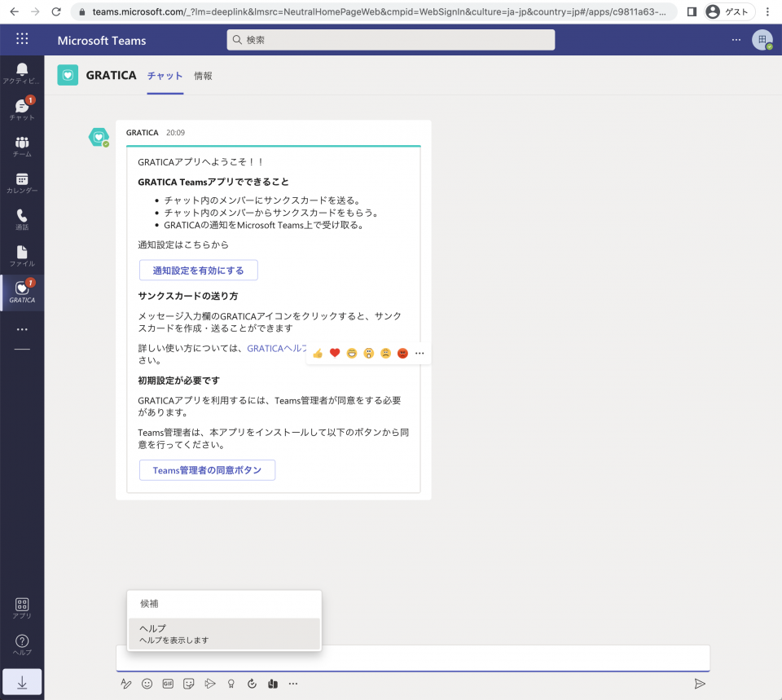The width and height of the screenshot is (782, 700).
Task: Click the GRATICA app logo in header
Action: (68, 75)
